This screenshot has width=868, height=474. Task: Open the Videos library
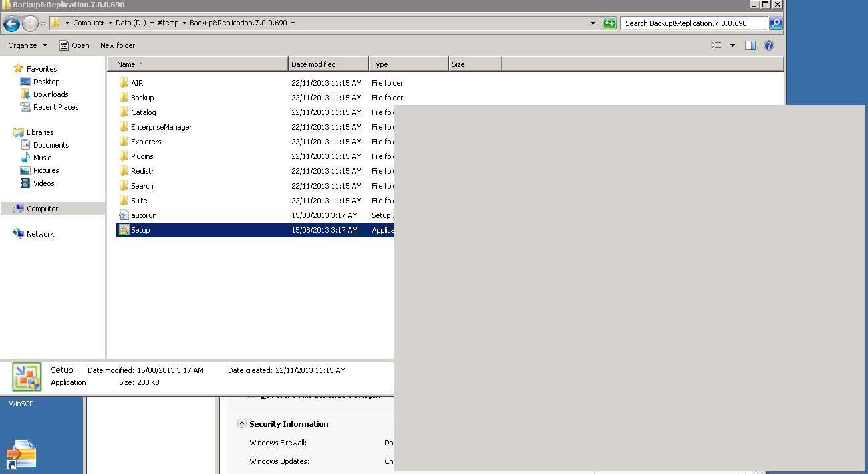(x=43, y=183)
